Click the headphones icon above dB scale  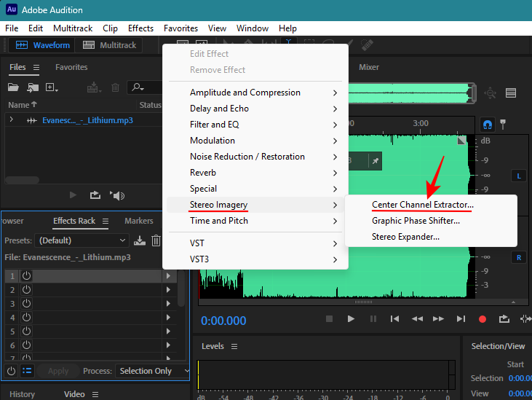[x=488, y=125]
